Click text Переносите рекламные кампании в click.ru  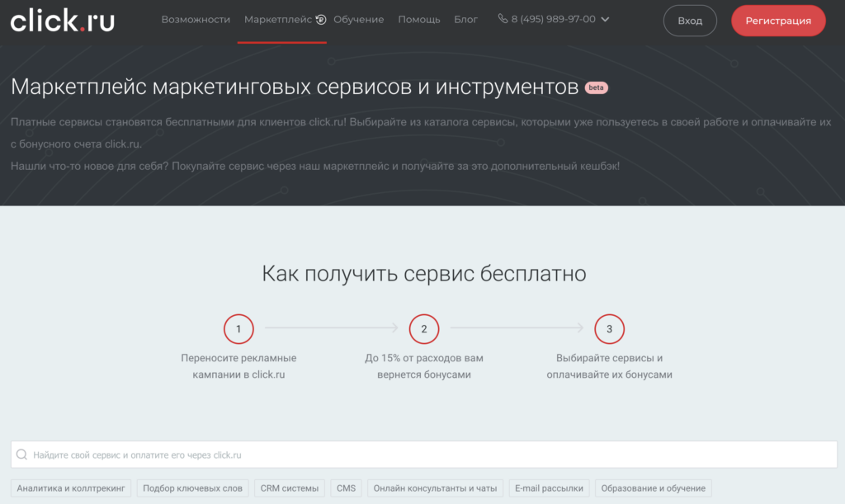[238, 366]
